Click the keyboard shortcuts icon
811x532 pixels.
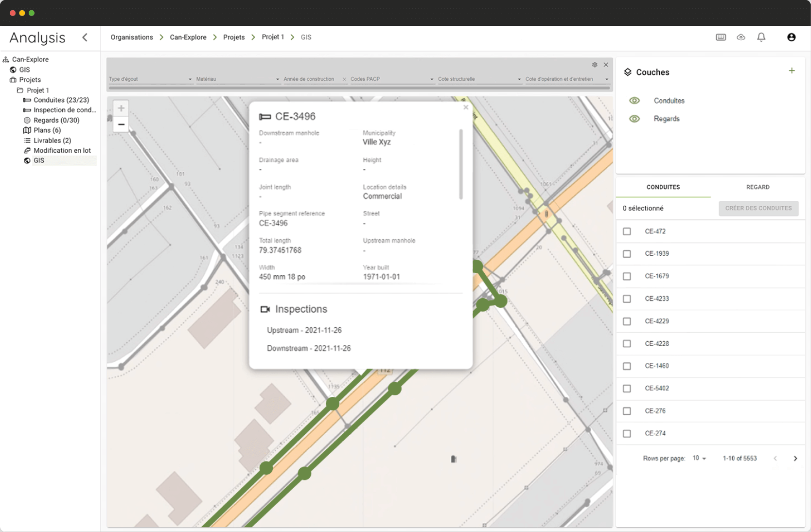721,37
